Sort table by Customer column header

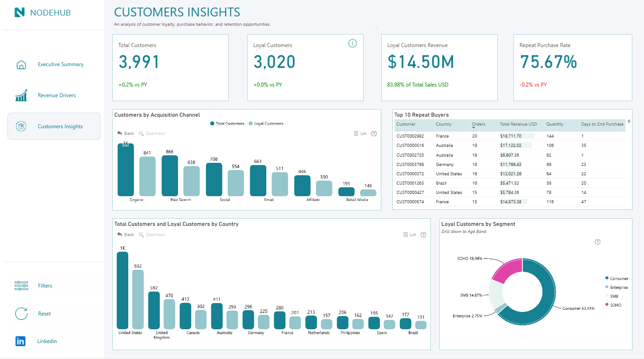(x=406, y=124)
